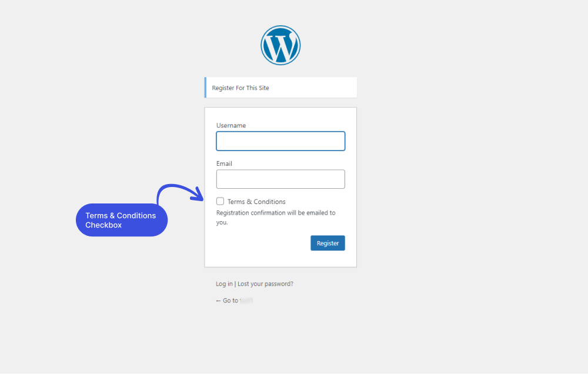Open the Log in link
The width and height of the screenshot is (588, 374).
pos(224,283)
